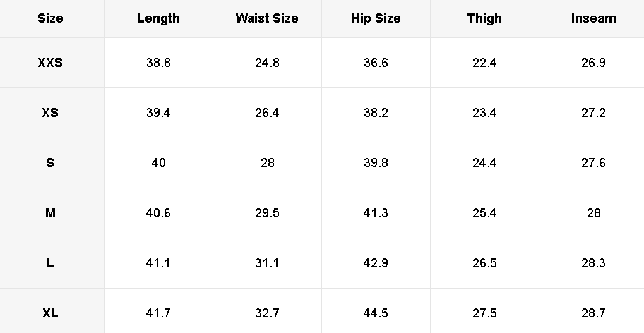Screen dimensions: 644x333
Task: Select the Inseam column header
Action: (593, 18)
